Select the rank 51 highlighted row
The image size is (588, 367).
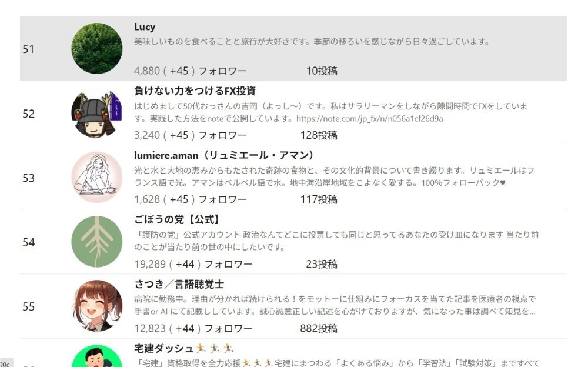(x=293, y=48)
